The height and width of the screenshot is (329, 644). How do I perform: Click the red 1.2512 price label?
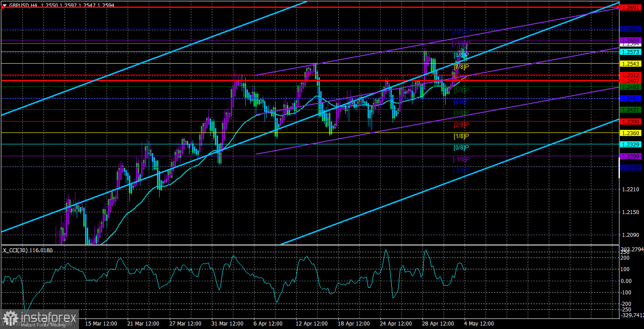pos(631,75)
